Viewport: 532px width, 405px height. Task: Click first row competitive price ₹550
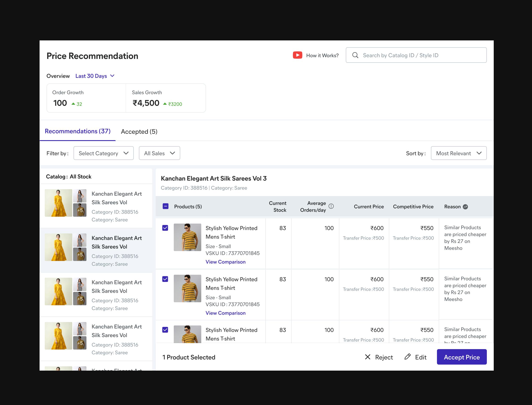tap(427, 228)
